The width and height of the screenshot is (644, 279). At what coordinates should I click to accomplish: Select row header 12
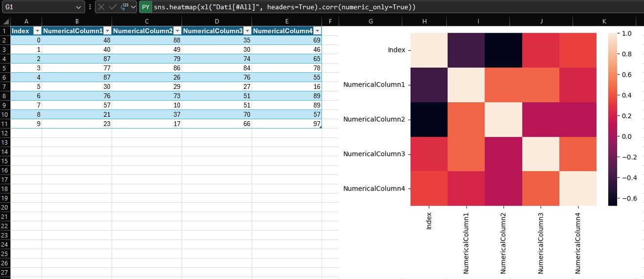point(5,132)
